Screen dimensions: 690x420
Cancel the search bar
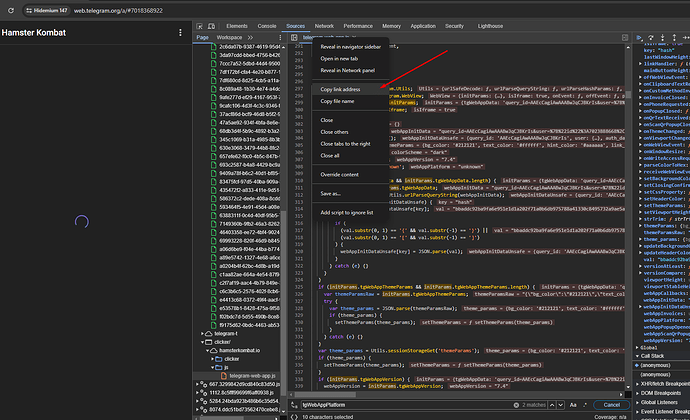pyautogui.click(x=612, y=405)
